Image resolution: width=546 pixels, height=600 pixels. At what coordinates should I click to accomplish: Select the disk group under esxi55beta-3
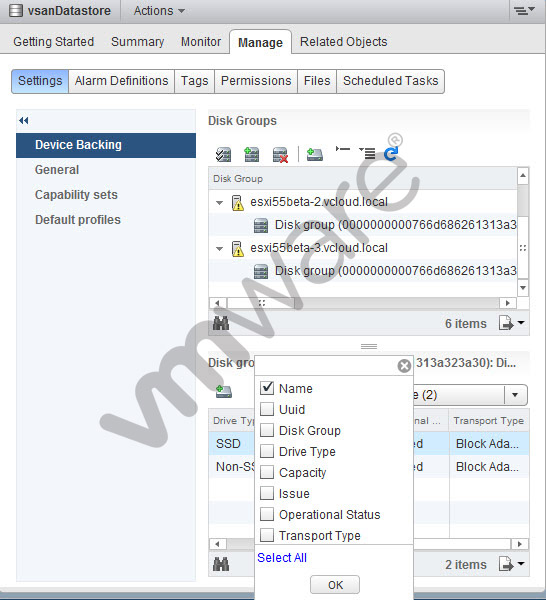click(396, 271)
